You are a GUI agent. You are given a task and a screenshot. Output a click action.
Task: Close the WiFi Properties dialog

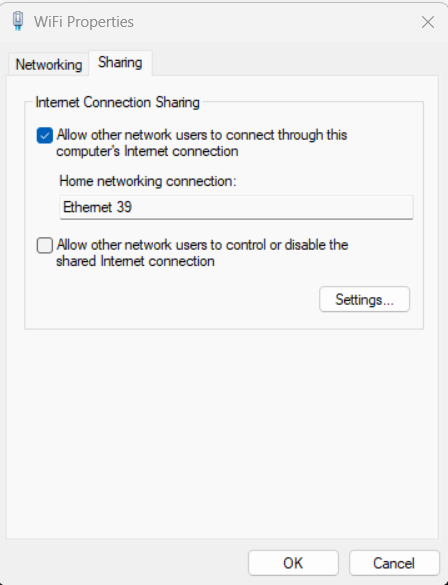click(x=428, y=22)
